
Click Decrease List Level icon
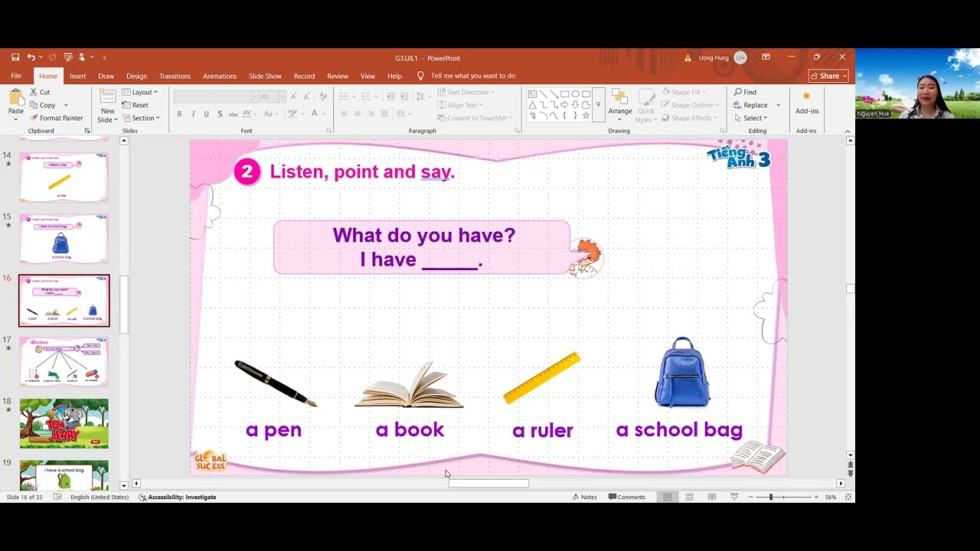click(391, 96)
